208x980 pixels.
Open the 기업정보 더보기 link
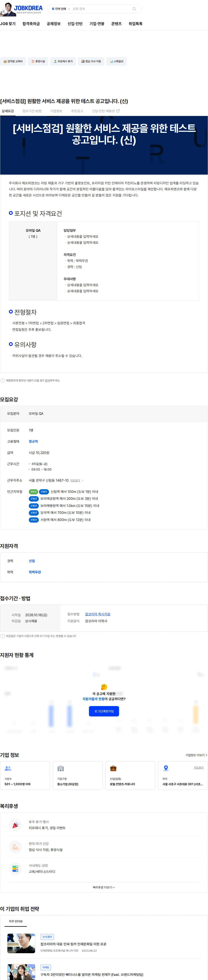197,755
